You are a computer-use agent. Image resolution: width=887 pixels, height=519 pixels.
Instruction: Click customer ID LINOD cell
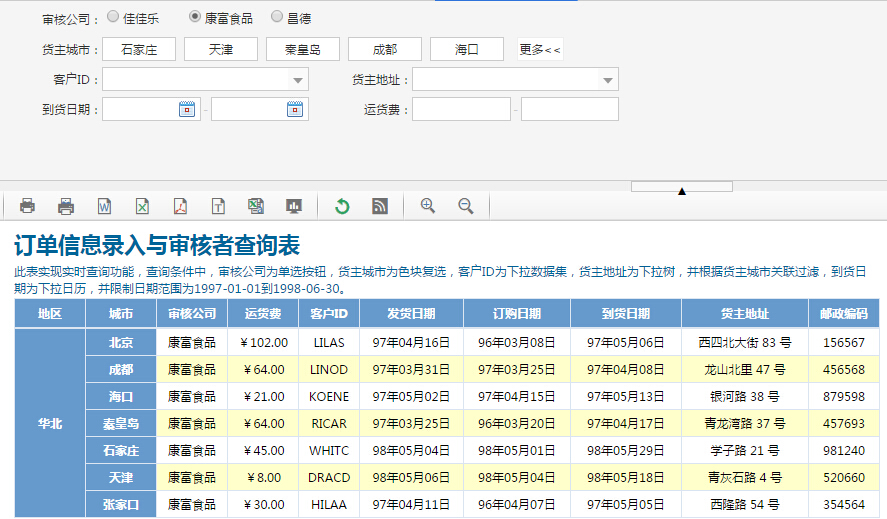tap(329, 370)
